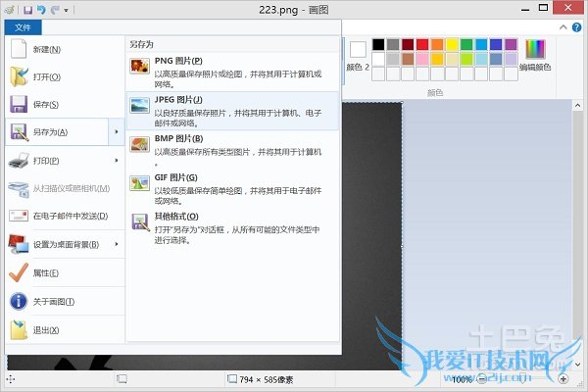Collapse the ribbon with the chevron
This screenshot has height=392, width=588.
click(x=563, y=27)
